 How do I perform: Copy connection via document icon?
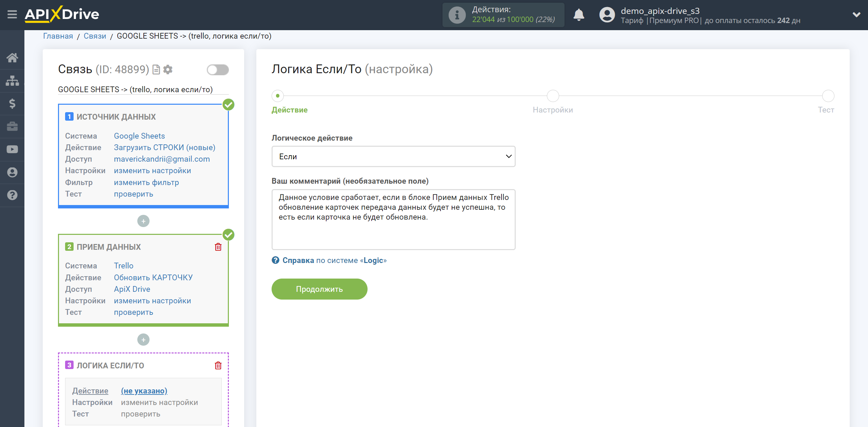(156, 69)
